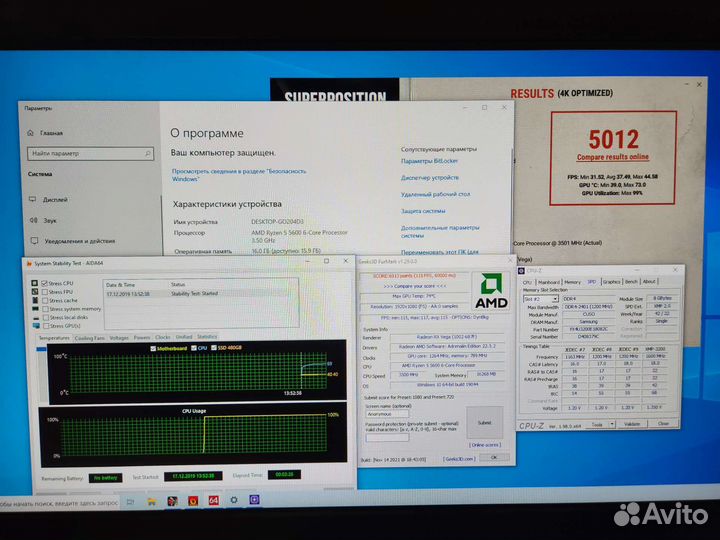Open the Sound section icon in Settings
The height and width of the screenshot is (540, 720).
(x=32, y=220)
